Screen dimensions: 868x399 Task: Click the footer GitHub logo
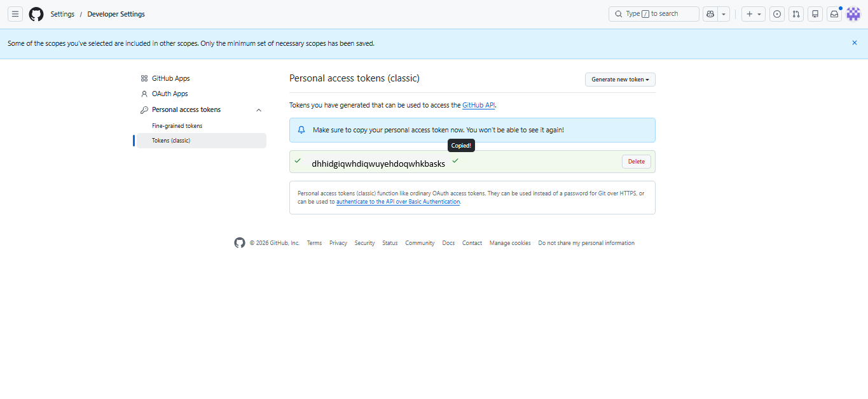point(240,242)
